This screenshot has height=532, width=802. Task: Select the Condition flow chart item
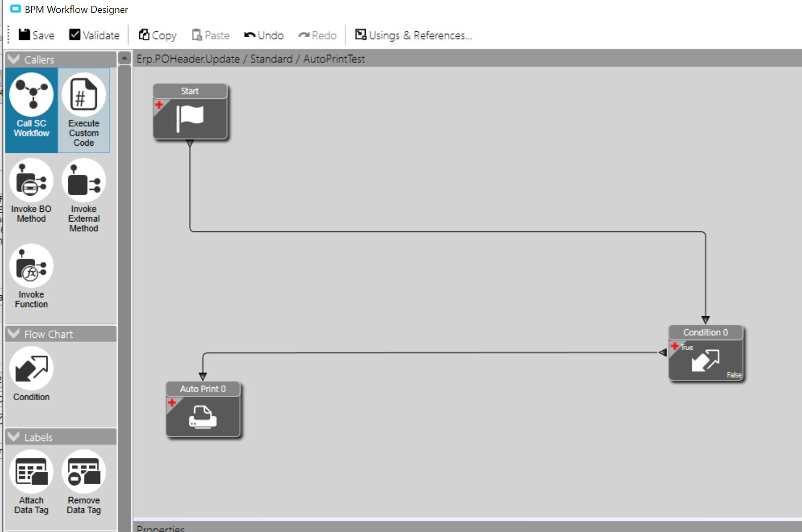(31, 374)
